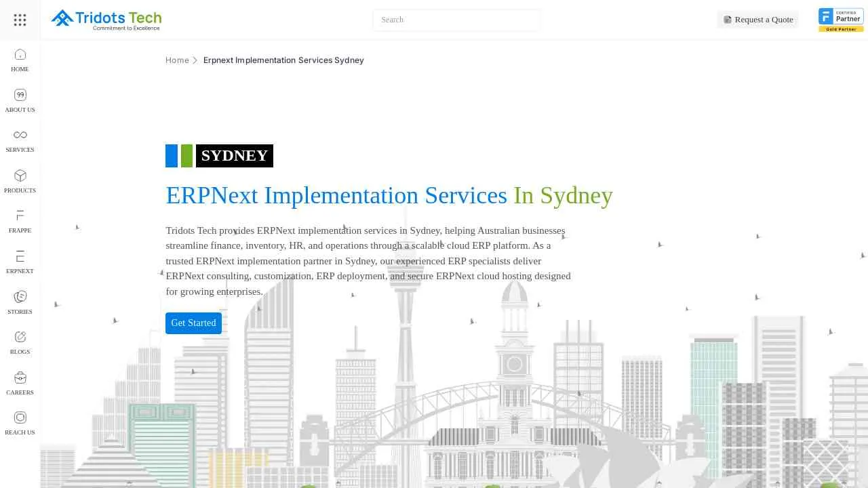868x488 pixels.
Task: Open the Services sidebar section
Action: 20,140
